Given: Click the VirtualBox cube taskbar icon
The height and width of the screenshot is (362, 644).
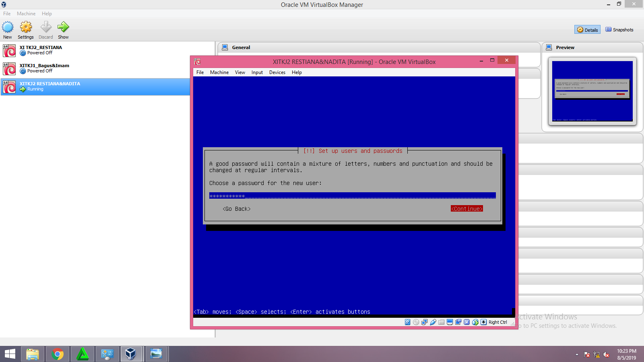Looking at the screenshot, I should coord(130,354).
